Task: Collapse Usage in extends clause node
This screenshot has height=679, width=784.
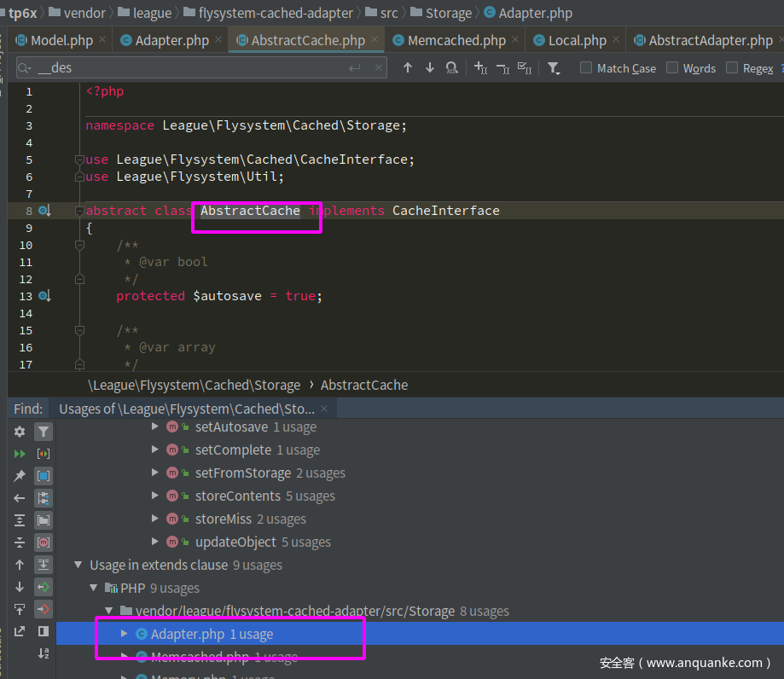Action: [78, 565]
